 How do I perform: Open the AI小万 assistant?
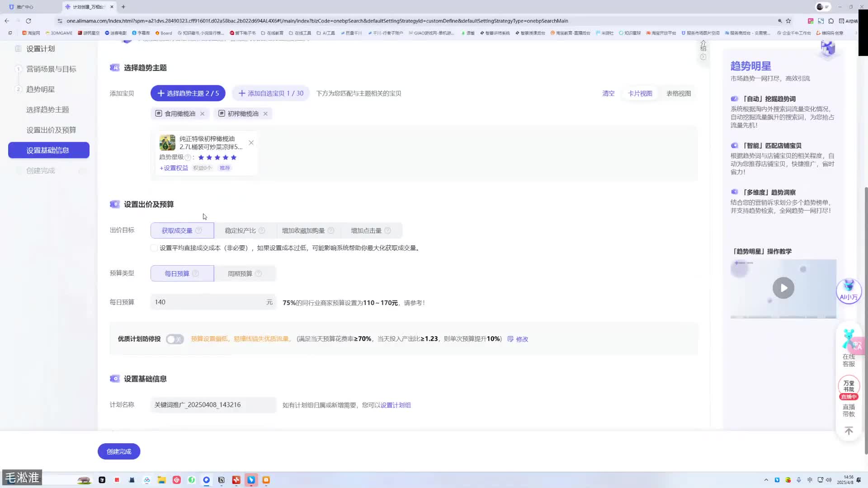(x=849, y=291)
